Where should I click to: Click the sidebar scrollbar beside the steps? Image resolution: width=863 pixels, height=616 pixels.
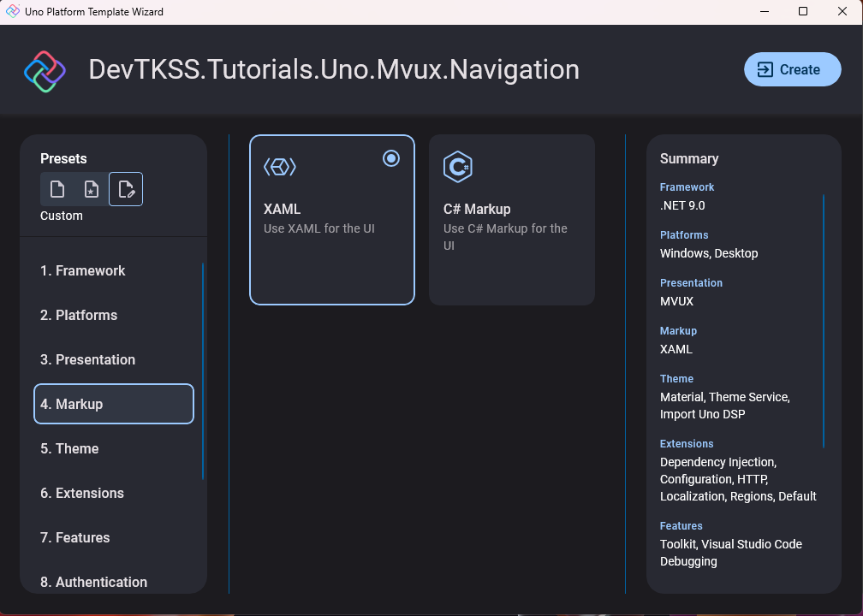[x=202, y=368]
